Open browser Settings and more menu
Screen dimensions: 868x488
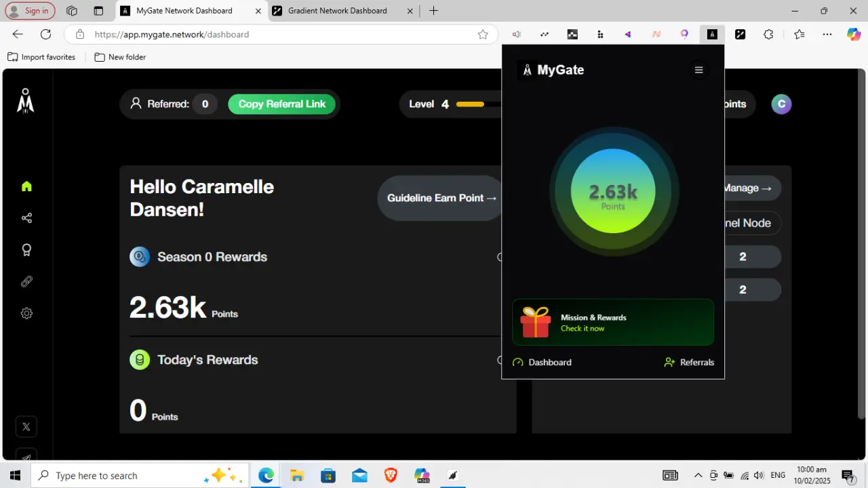pyautogui.click(x=827, y=35)
